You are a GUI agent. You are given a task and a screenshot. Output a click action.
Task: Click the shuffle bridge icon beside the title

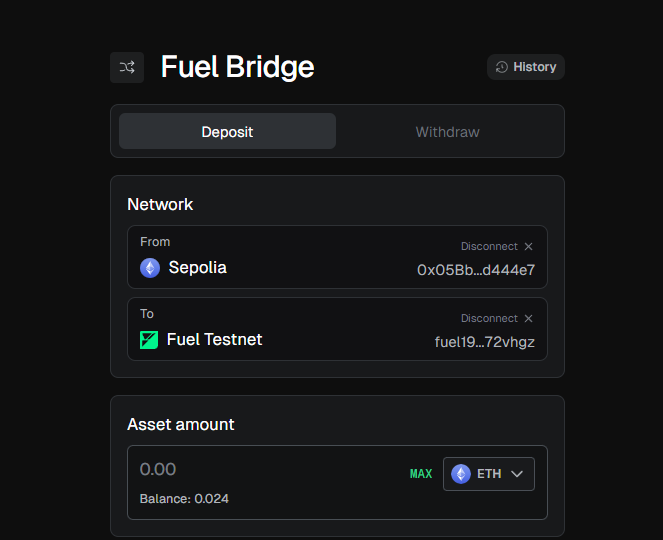pos(127,67)
